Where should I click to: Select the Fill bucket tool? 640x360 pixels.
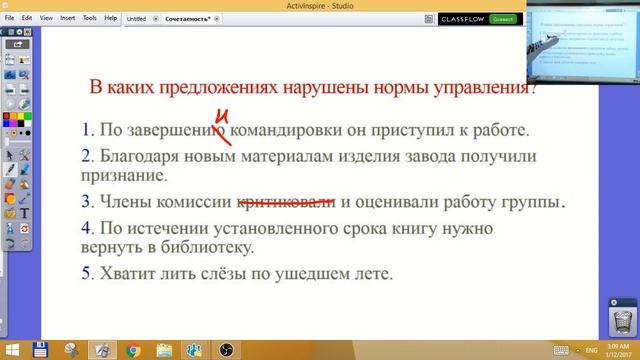coord(24,184)
